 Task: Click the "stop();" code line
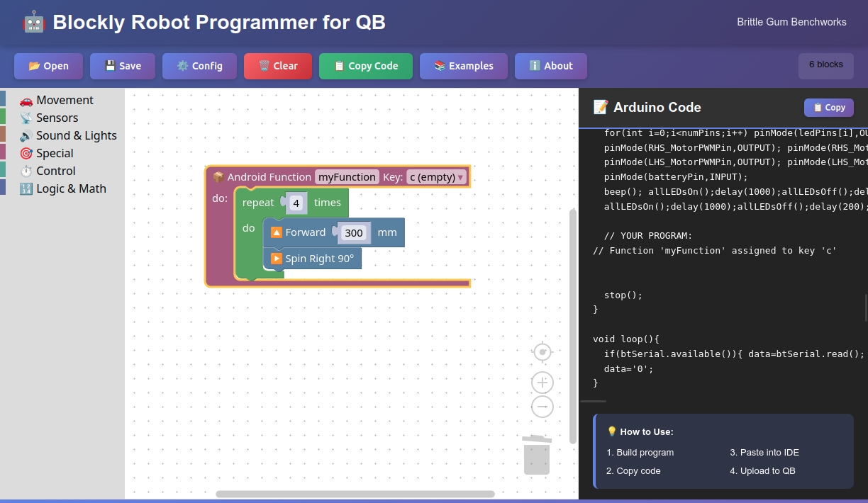coord(623,295)
